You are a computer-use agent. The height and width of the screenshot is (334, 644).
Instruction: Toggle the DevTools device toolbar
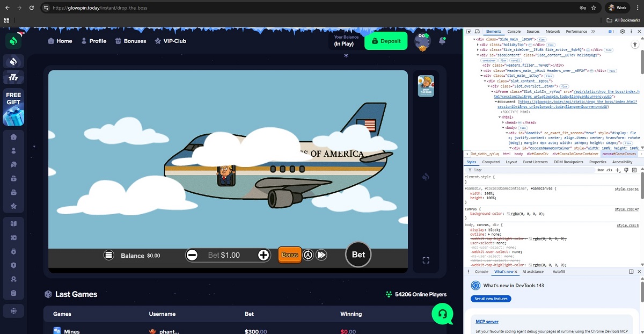pyautogui.click(x=477, y=32)
